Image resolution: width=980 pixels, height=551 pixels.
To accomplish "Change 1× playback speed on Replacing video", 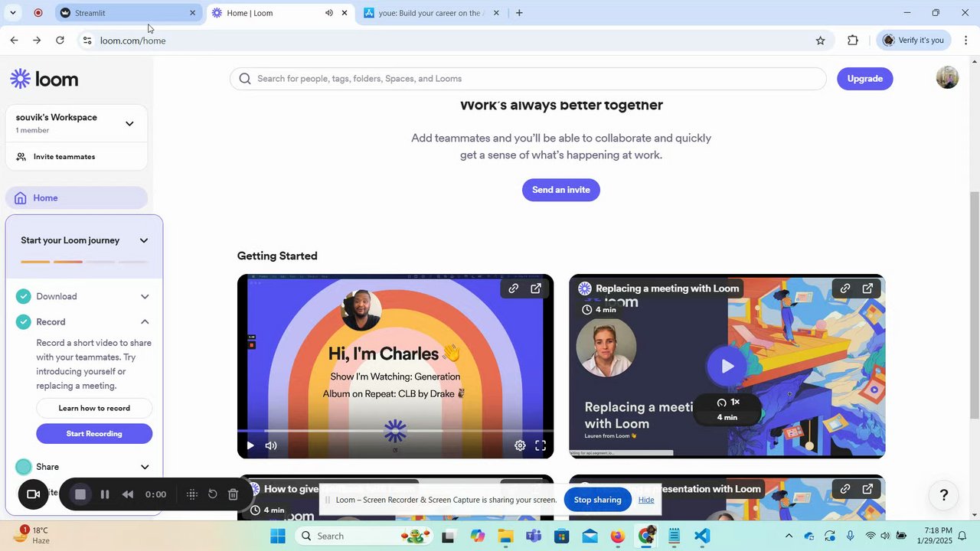I will [728, 403].
